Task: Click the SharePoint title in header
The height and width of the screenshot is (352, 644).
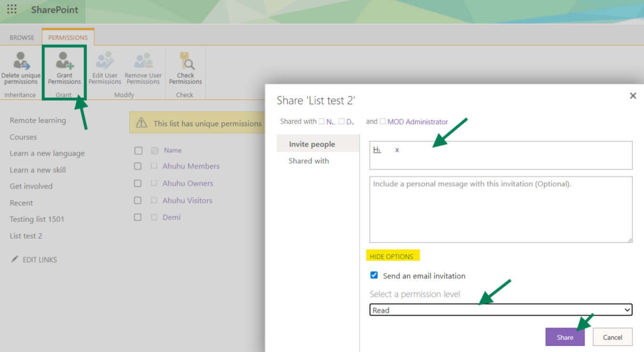Action: click(x=55, y=10)
